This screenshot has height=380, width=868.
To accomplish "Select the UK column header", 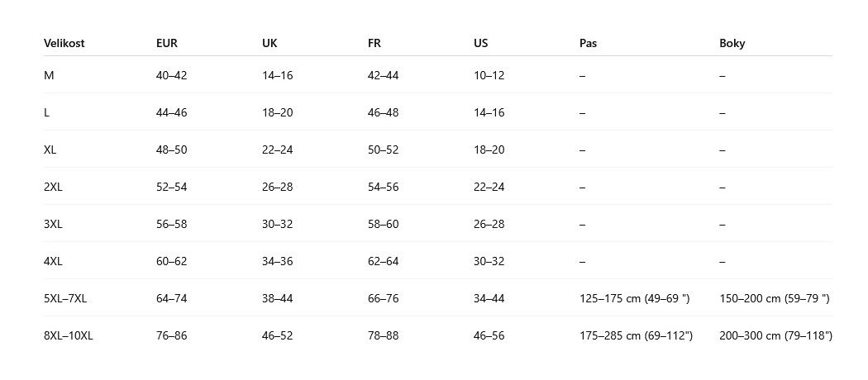I will [x=269, y=43].
